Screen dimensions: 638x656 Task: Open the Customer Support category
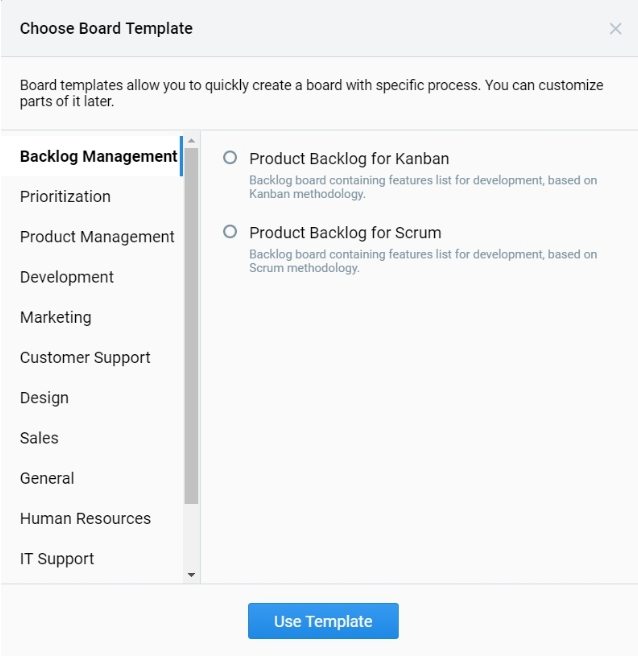click(x=85, y=358)
